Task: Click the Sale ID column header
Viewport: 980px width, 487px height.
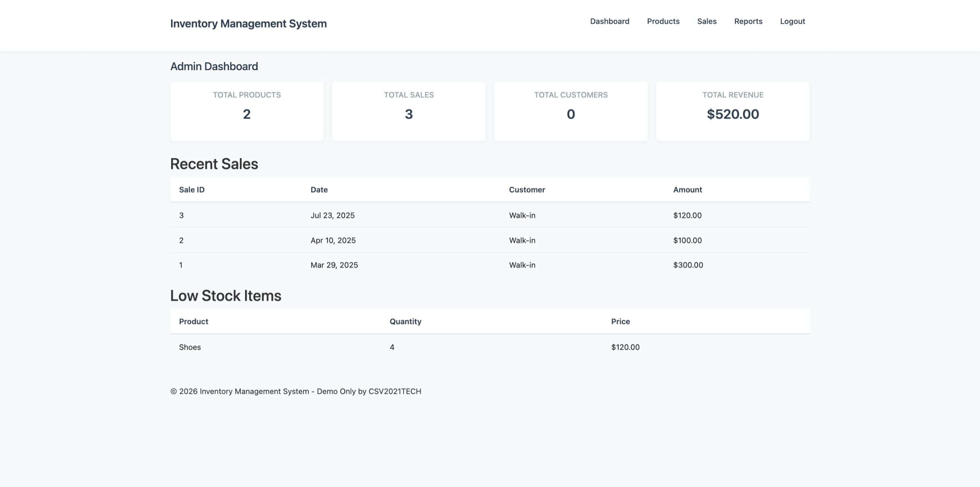Action: (192, 189)
